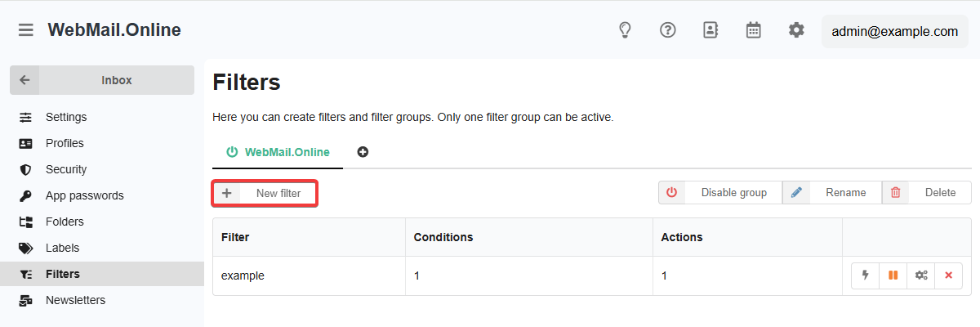Rename the filter group
Image resolution: width=980 pixels, height=327 pixels.
(832, 193)
